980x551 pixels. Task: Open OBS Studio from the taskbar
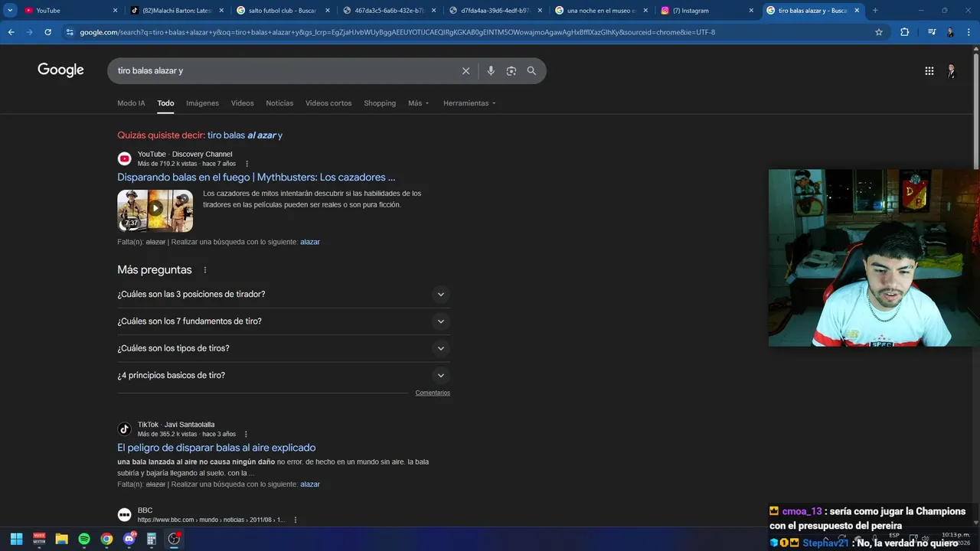point(174,539)
